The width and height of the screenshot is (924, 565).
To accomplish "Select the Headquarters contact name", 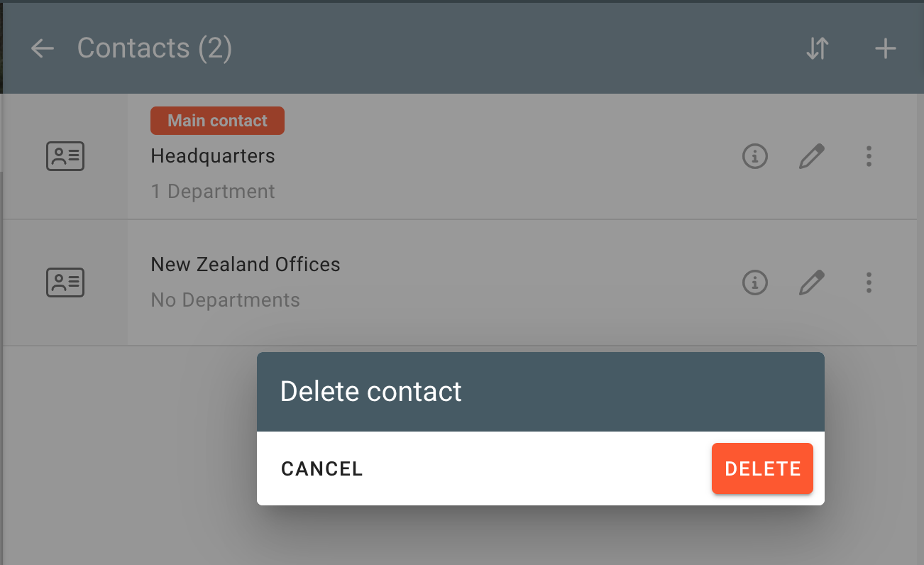I will pyautogui.click(x=213, y=156).
